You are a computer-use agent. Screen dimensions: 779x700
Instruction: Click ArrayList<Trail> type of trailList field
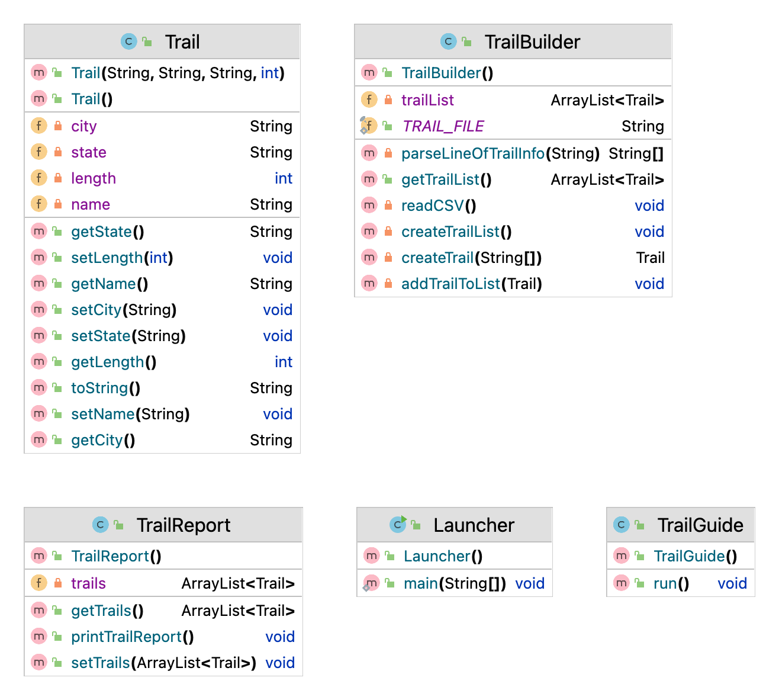(x=607, y=100)
